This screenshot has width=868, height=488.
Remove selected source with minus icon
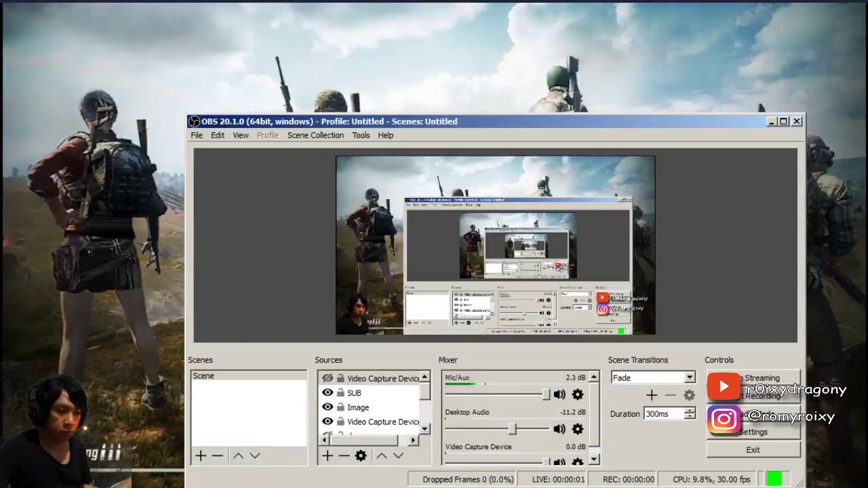click(344, 455)
